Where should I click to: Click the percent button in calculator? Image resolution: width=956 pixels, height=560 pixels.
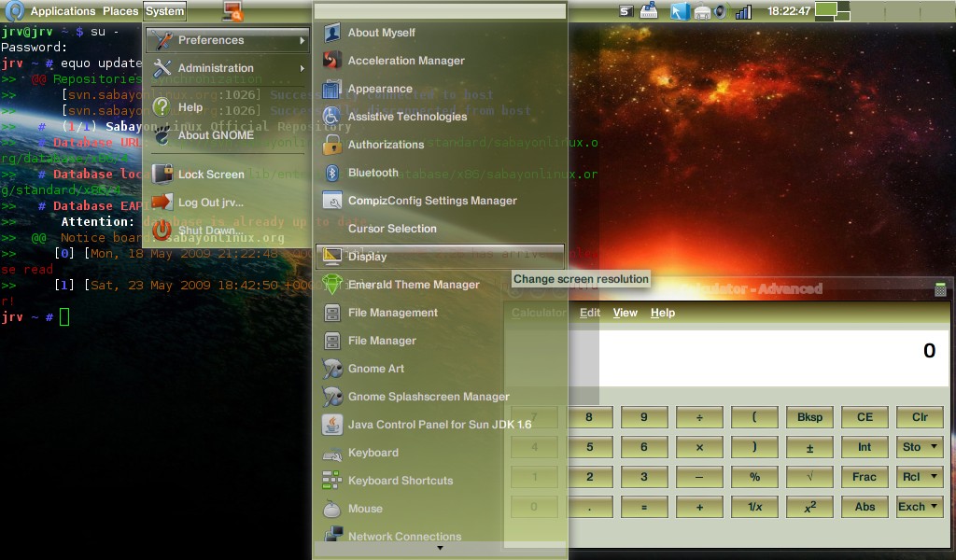(x=754, y=477)
